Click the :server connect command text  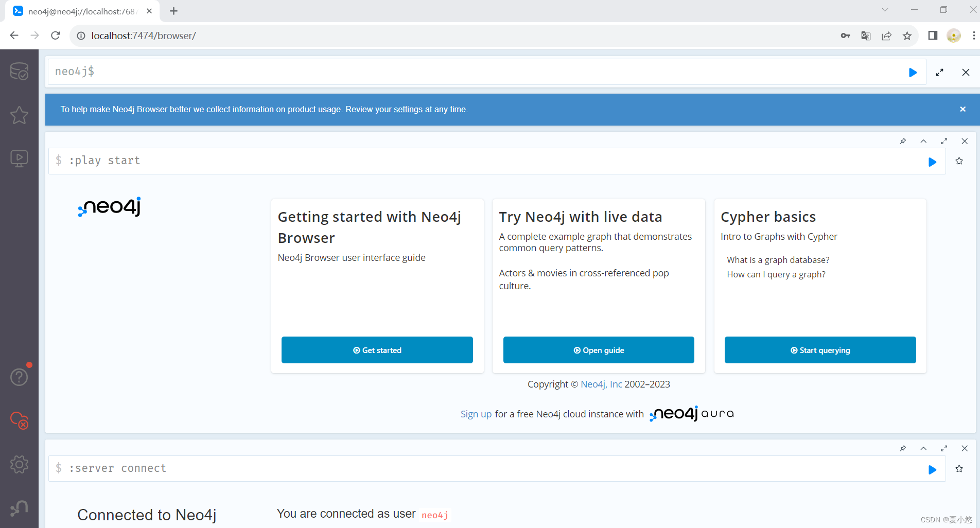pyautogui.click(x=118, y=468)
